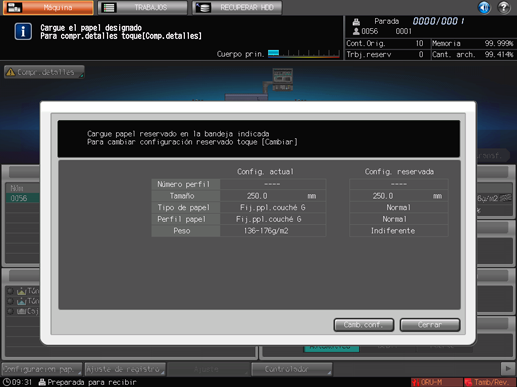Viewport: 517px width, 387px height.
Task: Open Compr. detalles warning button
Action: (44, 72)
